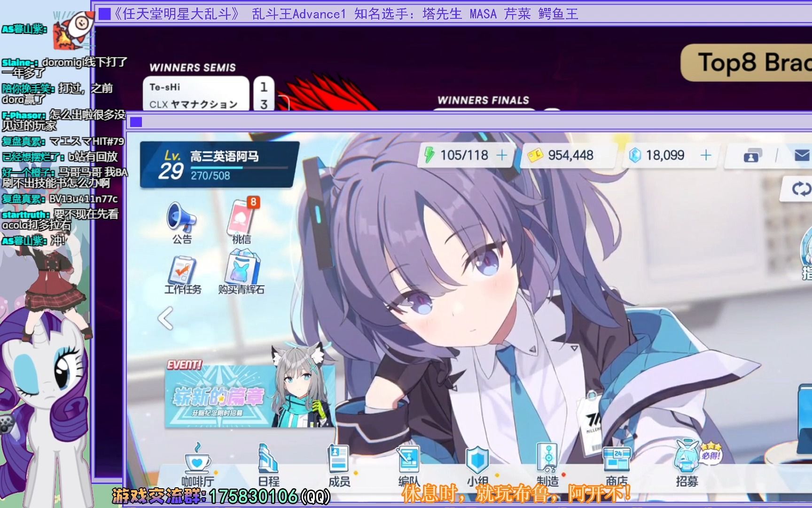This screenshot has width=812, height=508.
Task: Add gems with the plus next to 18,099
Action: point(706,155)
